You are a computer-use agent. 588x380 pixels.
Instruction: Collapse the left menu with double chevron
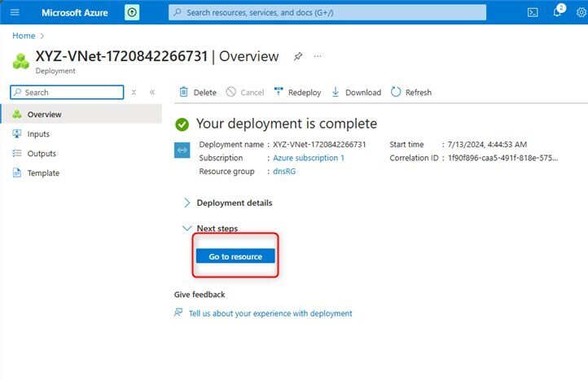click(152, 92)
